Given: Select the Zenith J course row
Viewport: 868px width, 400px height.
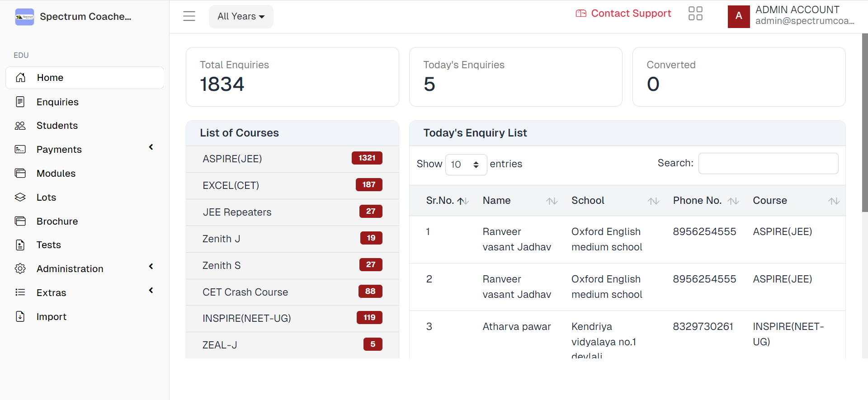Looking at the screenshot, I should [292, 239].
